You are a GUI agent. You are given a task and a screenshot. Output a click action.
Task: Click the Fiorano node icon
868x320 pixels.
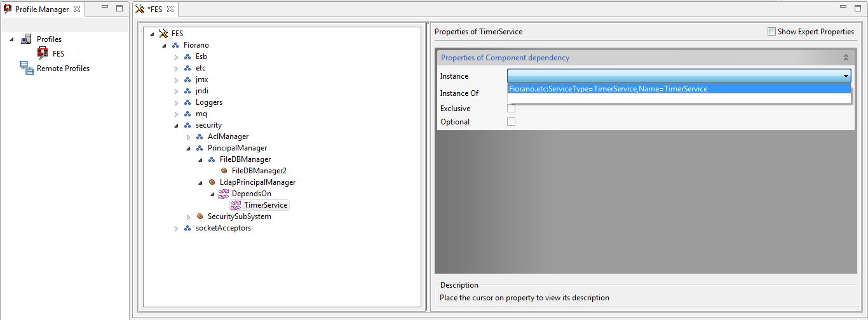tap(175, 45)
